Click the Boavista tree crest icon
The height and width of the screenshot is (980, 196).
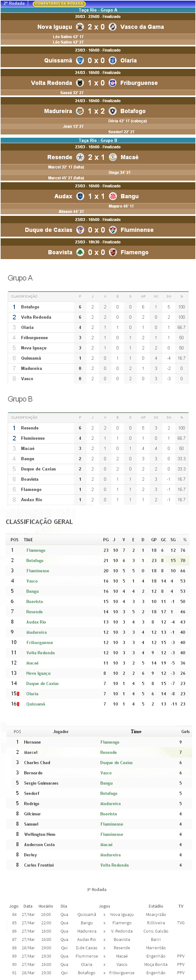(x=80, y=252)
